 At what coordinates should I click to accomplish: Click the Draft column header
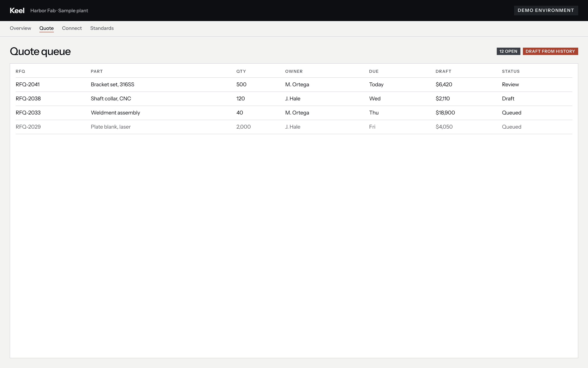click(443, 71)
